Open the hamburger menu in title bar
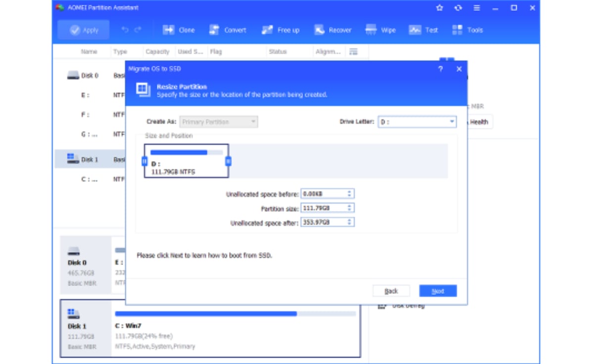This screenshot has height=364, width=592. pyautogui.click(x=477, y=7)
